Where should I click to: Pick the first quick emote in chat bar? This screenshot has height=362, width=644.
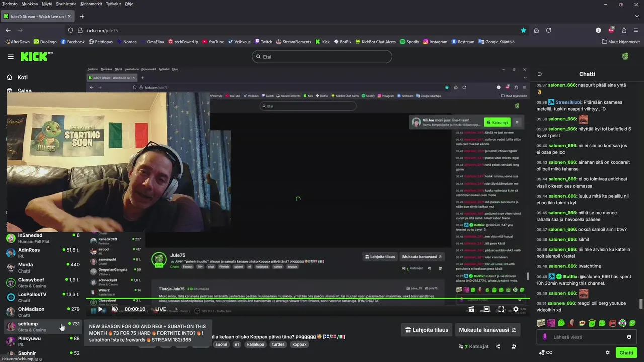point(541,323)
